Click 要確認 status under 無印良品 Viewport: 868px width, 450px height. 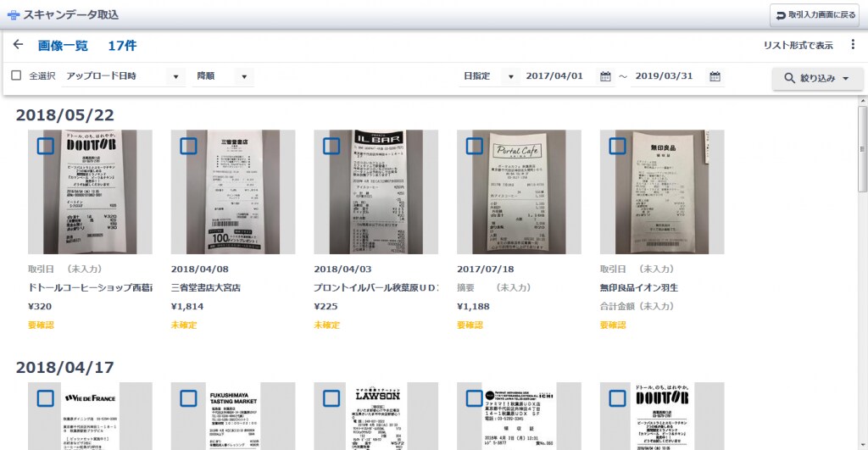pyautogui.click(x=613, y=325)
